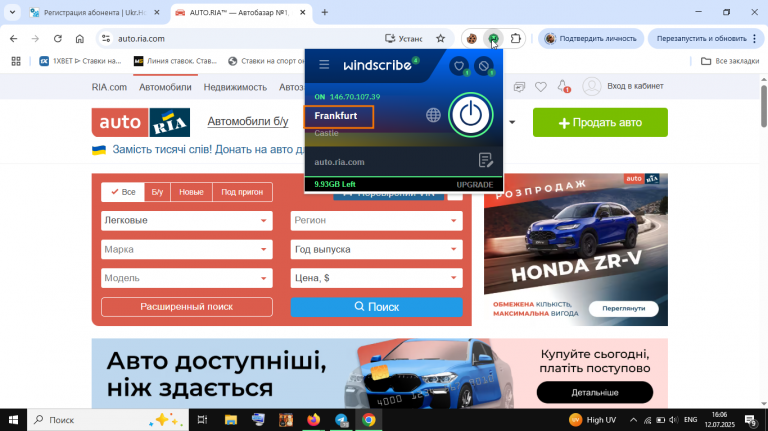Click Переглянути on Honda ad
This screenshot has width=768, height=431.
[x=624, y=309]
